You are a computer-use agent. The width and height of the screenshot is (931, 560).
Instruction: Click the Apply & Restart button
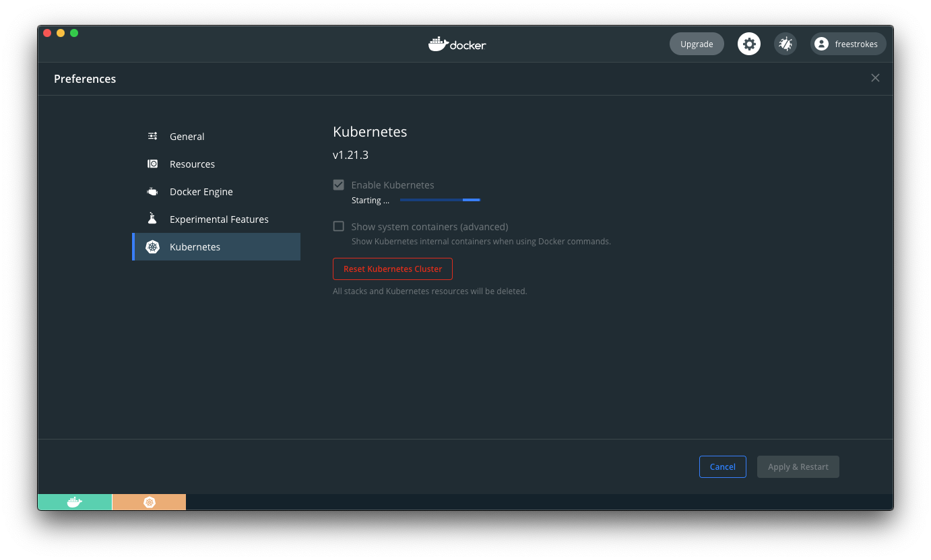(x=798, y=467)
